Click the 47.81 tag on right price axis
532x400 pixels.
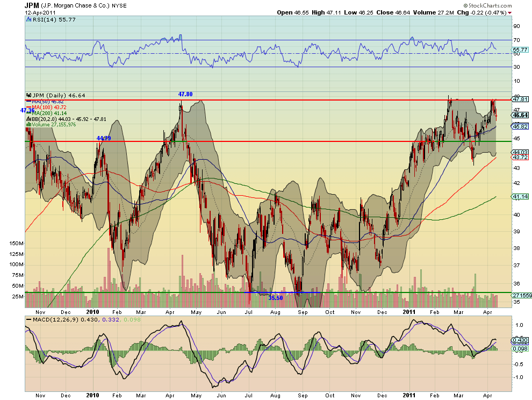coord(520,99)
